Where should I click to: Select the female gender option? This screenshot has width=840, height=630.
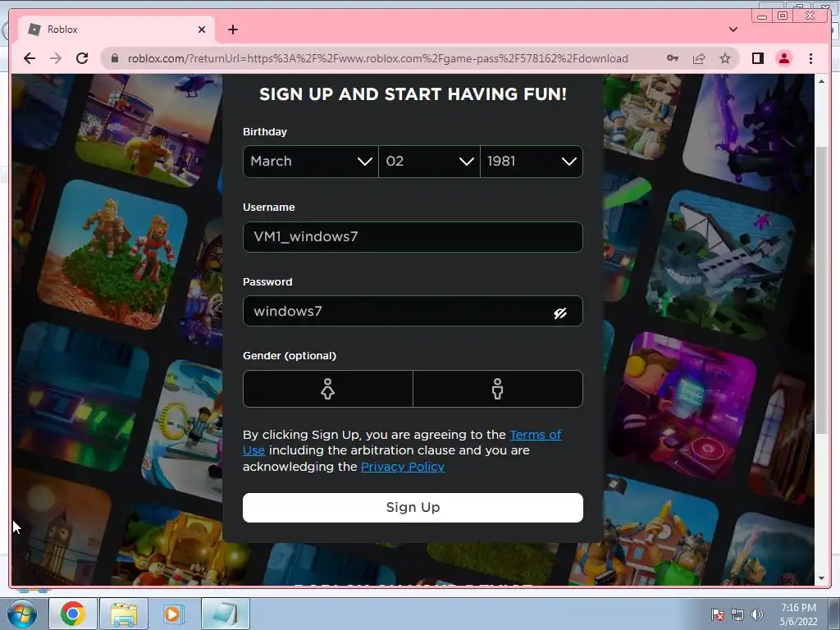coord(328,389)
